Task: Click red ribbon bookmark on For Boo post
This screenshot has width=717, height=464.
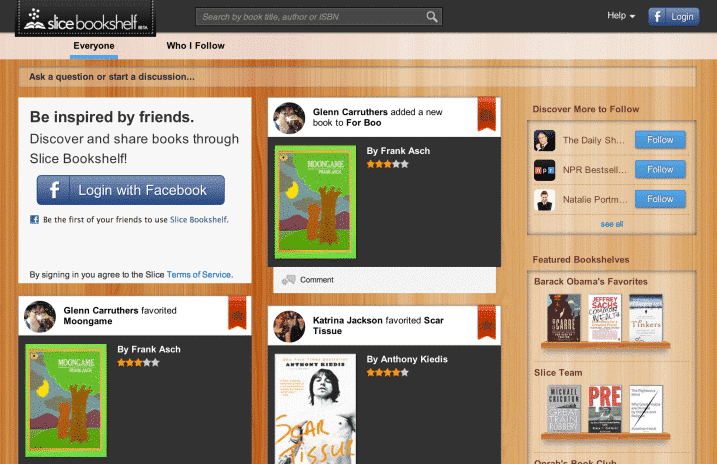Action: (x=487, y=114)
